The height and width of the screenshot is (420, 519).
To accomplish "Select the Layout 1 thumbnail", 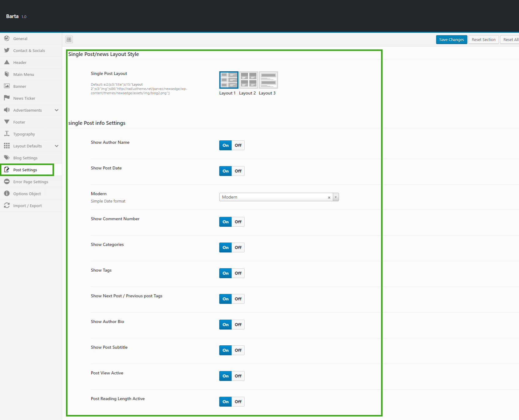I will pyautogui.click(x=229, y=80).
